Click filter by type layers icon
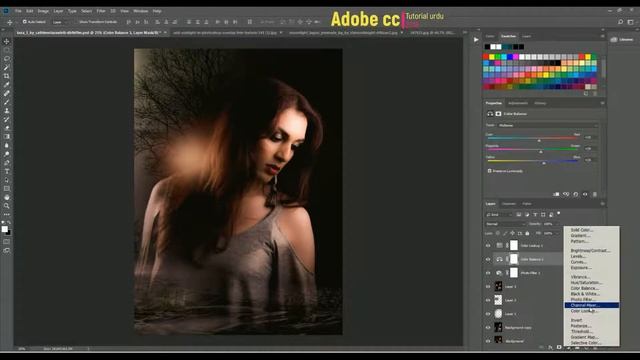This screenshot has height=360, width=640. click(x=535, y=215)
